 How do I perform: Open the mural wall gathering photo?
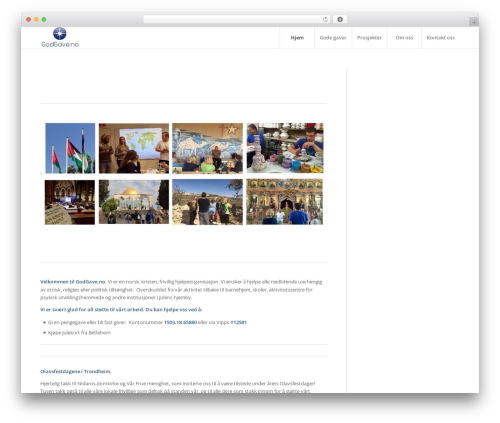coord(207,148)
